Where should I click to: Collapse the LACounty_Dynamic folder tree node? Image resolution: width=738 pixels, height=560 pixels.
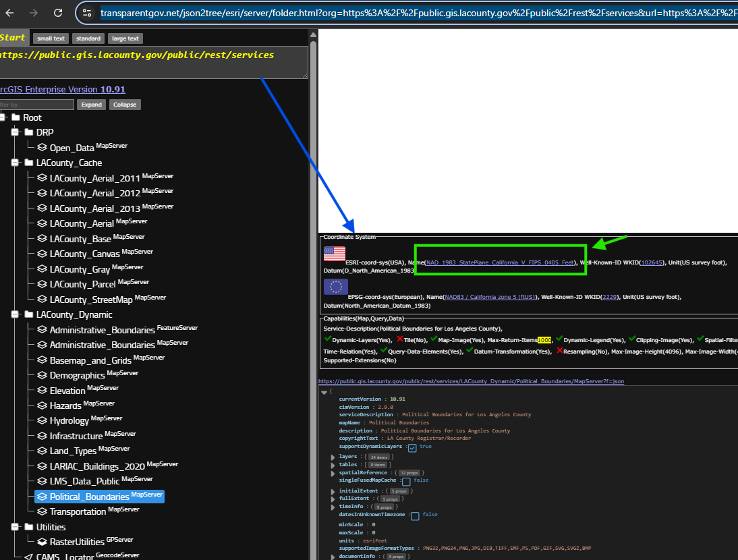tap(15, 315)
